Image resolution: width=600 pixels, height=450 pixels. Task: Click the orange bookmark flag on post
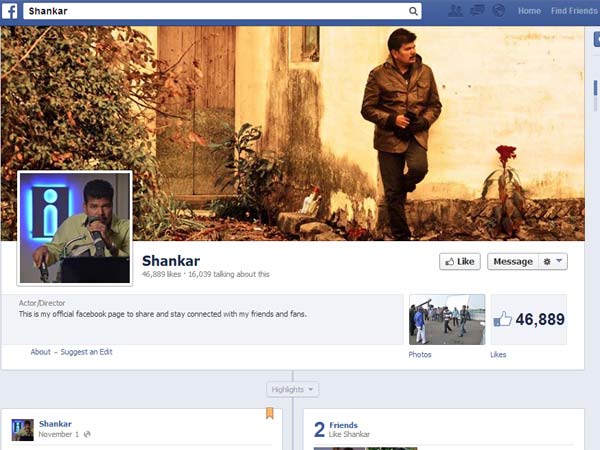[x=269, y=413]
